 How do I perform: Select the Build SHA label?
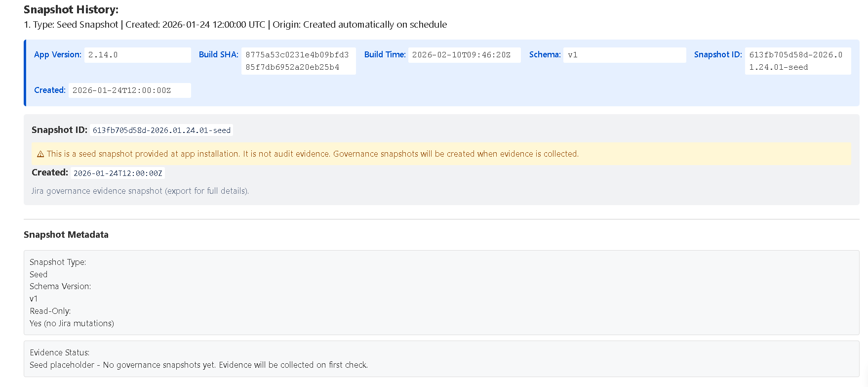pos(218,54)
